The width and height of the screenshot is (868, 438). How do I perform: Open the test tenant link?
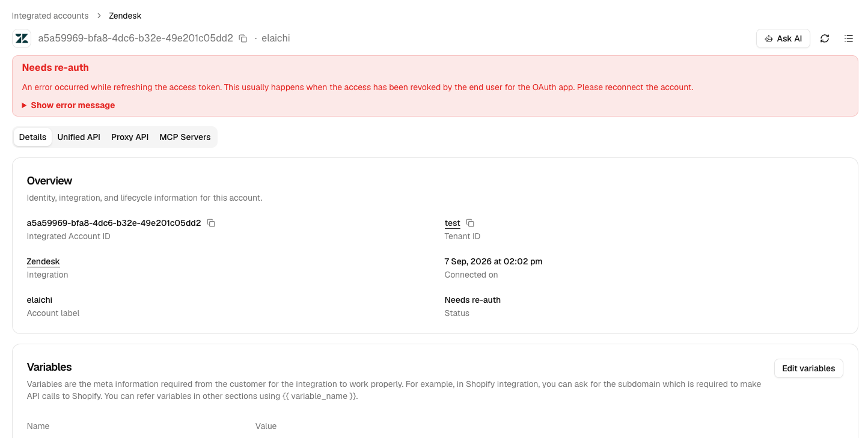pos(453,223)
